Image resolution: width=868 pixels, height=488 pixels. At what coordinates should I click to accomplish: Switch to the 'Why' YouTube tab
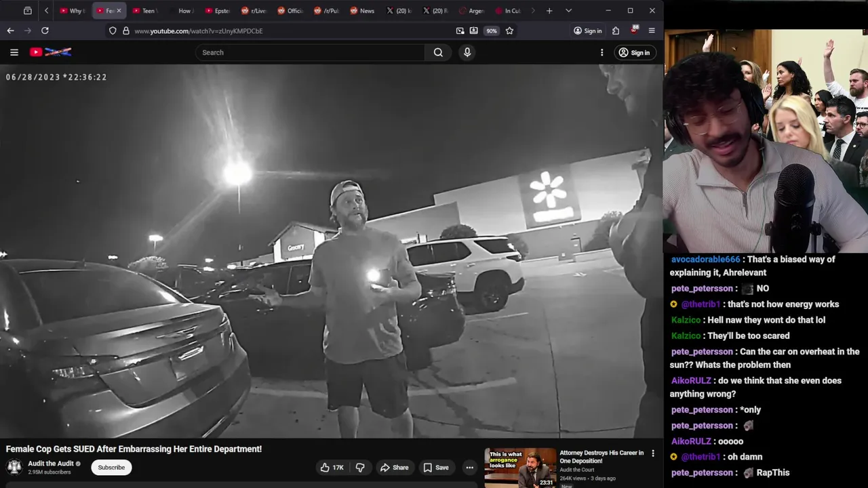pos(72,11)
